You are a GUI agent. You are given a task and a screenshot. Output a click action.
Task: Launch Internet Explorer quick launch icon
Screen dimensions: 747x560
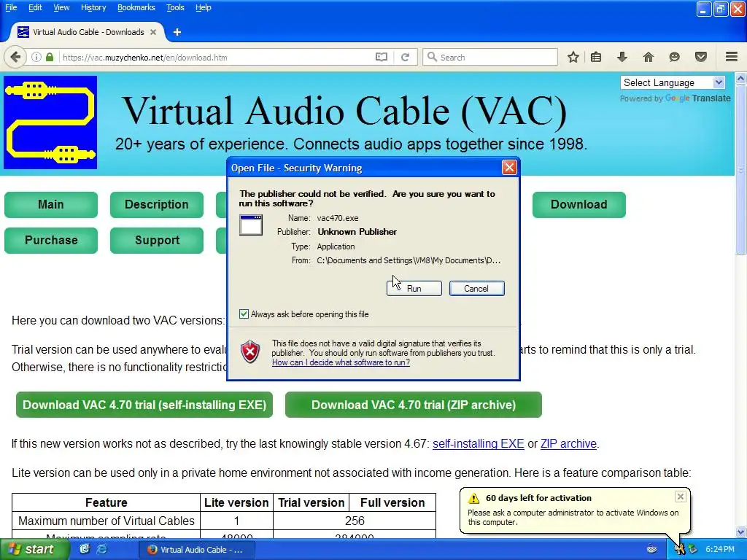102,549
